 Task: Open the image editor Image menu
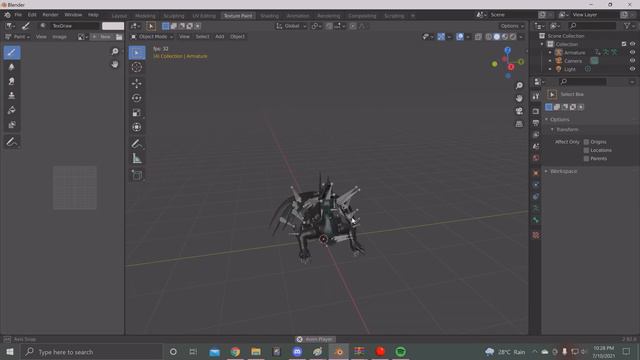pos(59,37)
